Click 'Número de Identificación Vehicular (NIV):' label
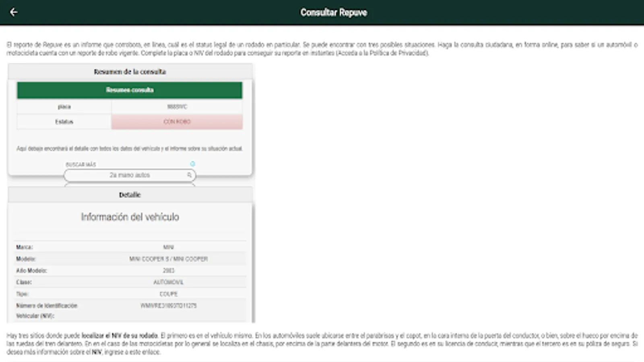 tap(46, 311)
